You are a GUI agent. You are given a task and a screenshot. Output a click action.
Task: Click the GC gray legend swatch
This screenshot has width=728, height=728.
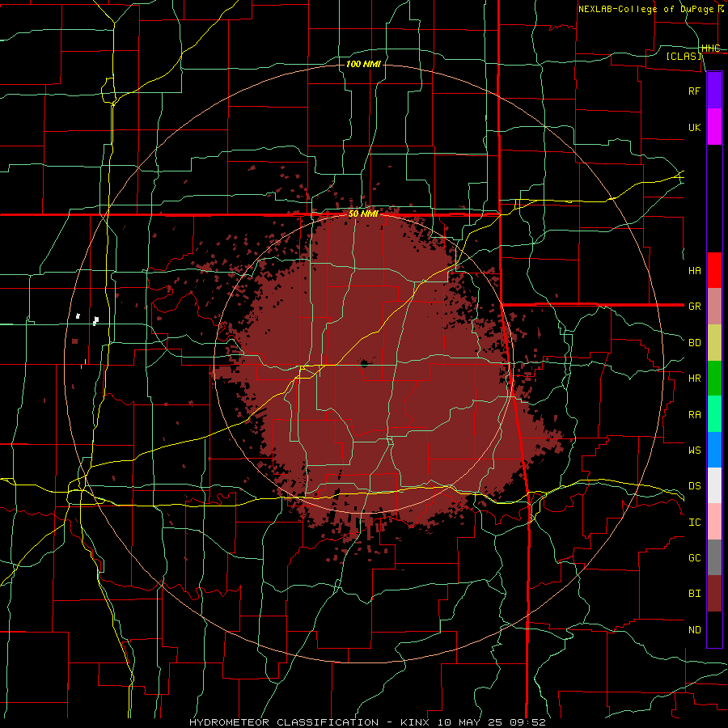click(714, 557)
